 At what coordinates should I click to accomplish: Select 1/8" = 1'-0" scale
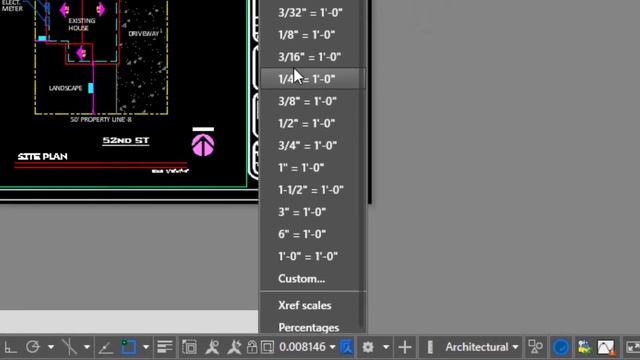tap(313, 35)
